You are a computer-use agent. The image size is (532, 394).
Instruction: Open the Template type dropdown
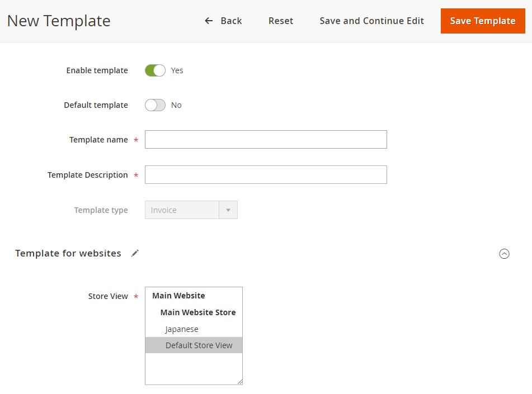coord(191,210)
